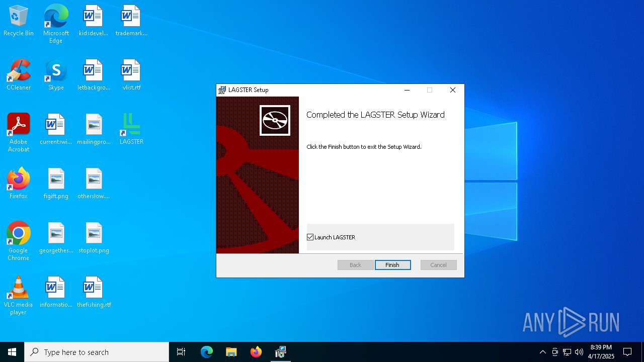Click the Back button in Setup
This screenshot has width=644, height=362.
pyautogui.click(x=355, y=265)
